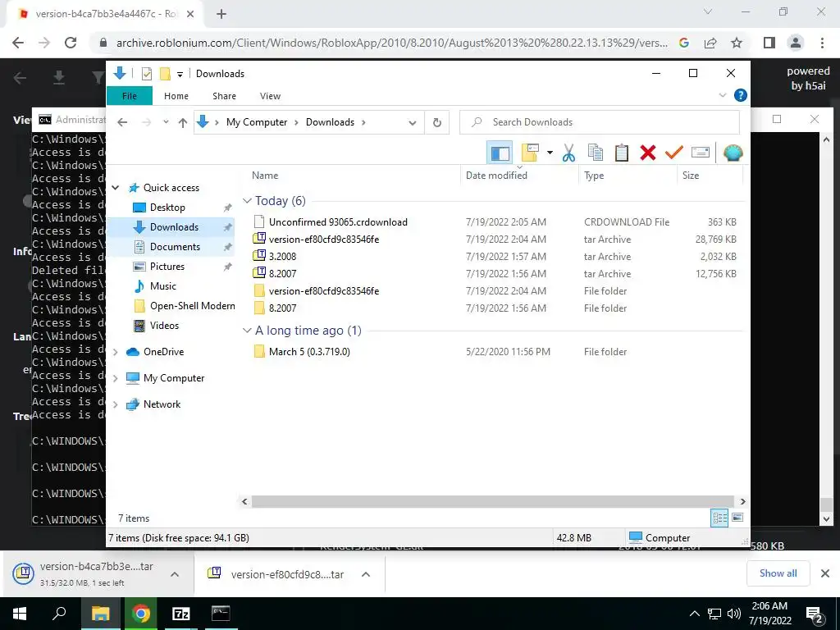This screenshot has width=840, height=630.
Task: Open Explorer recent locations dropdown
Action: 166,122
